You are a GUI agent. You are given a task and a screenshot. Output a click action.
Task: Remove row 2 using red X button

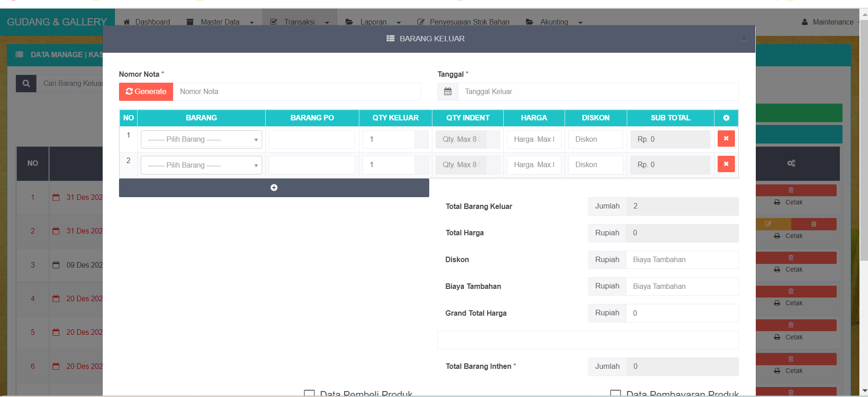point(726,164)
